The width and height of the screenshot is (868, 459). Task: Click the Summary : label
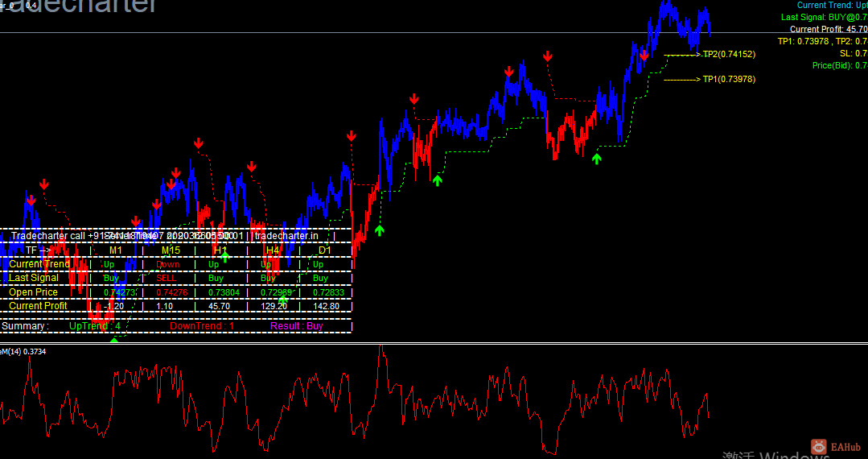26,326
